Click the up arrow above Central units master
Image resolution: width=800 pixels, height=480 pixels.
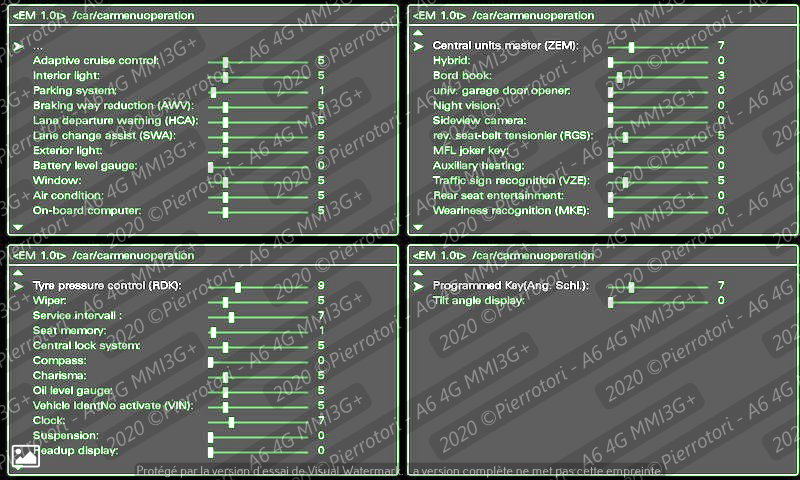tap(418, 32)
